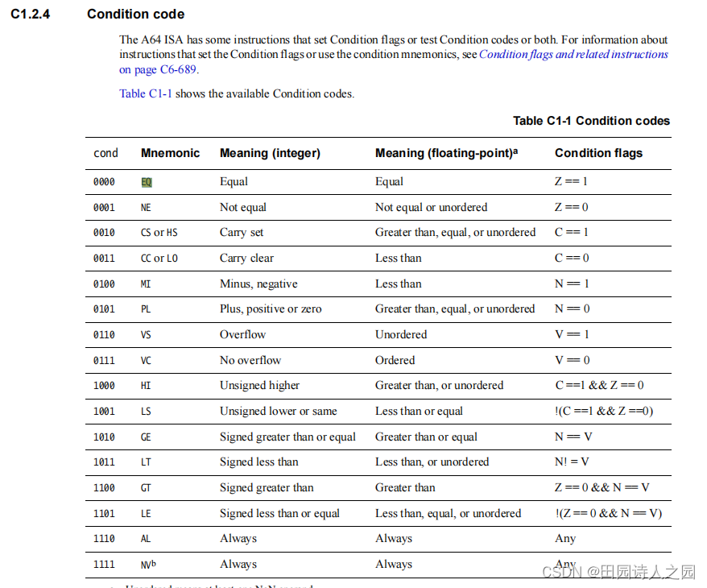The width and height of the screenshot is (707, 588).
Task: Click the cond value 0001
Action: (104, 208)
